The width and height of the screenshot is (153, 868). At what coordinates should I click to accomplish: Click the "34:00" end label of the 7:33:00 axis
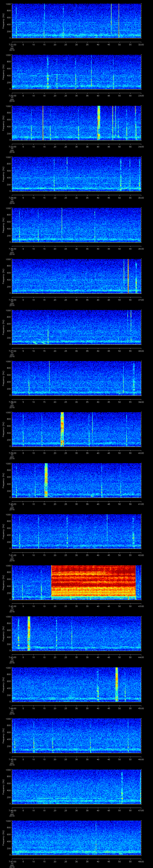[141, 147]
